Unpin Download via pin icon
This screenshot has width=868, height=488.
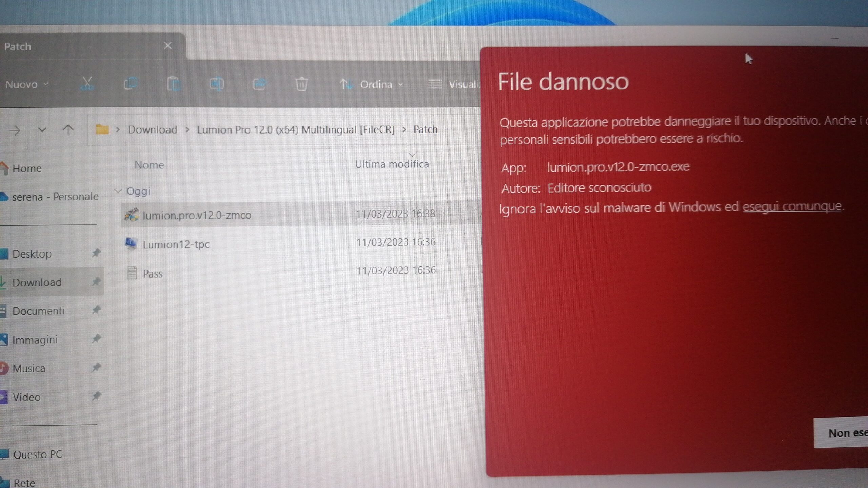pos(97,281)
